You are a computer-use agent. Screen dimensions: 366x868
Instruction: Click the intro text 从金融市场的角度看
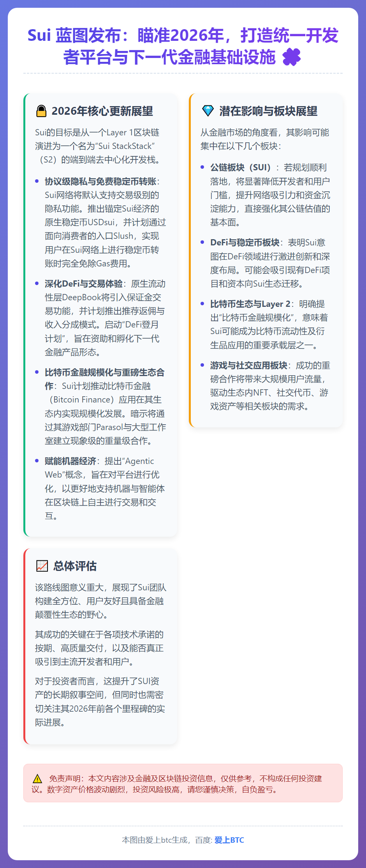coord(265,139)
